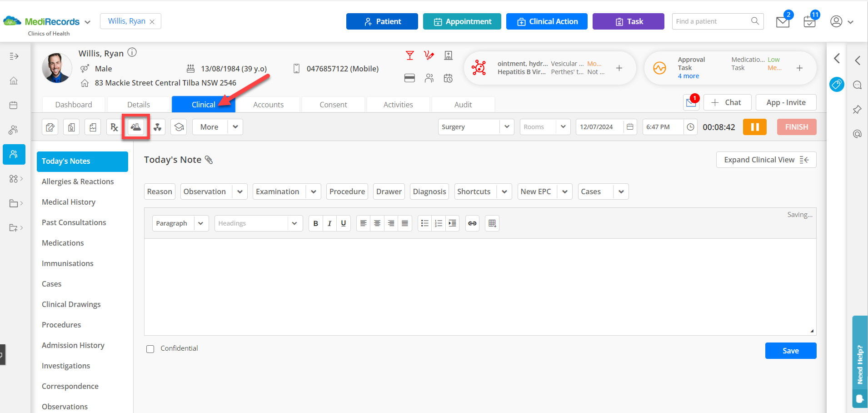Click the blue Save button
Viewport: 868px width, 413px height.
tap(791, 351)
